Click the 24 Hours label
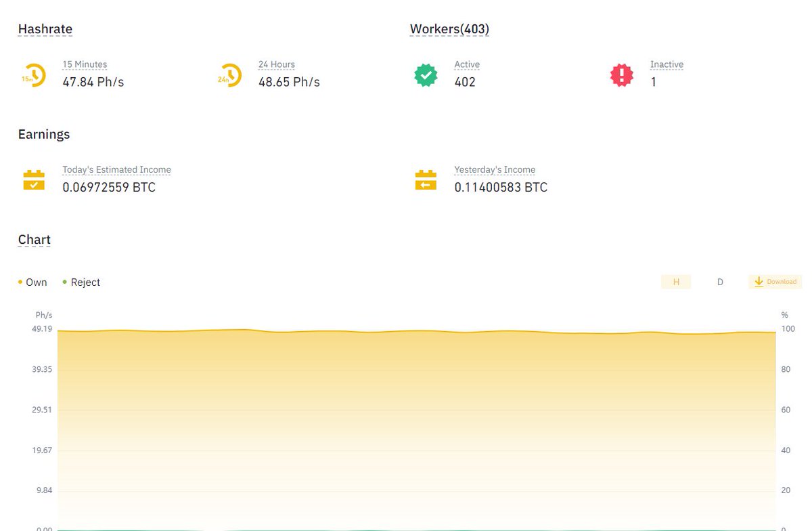Screen dimensions: 812x531 [277, 64]
